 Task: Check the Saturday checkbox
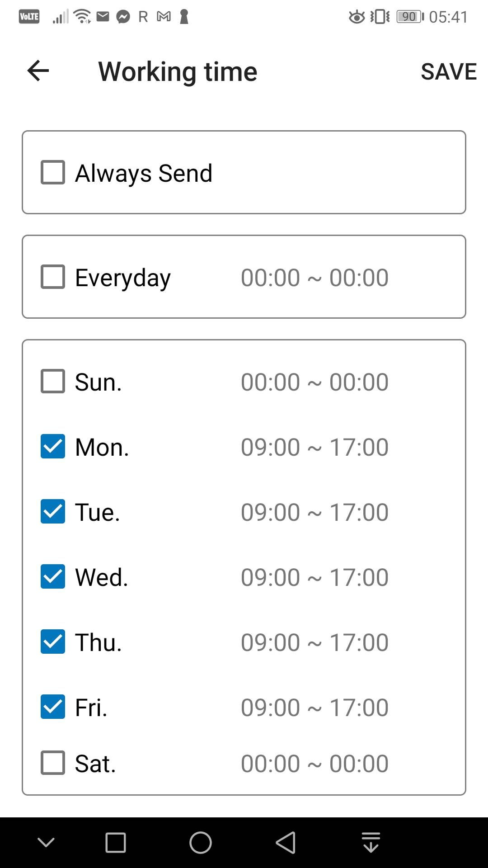[x=53, y=763]
